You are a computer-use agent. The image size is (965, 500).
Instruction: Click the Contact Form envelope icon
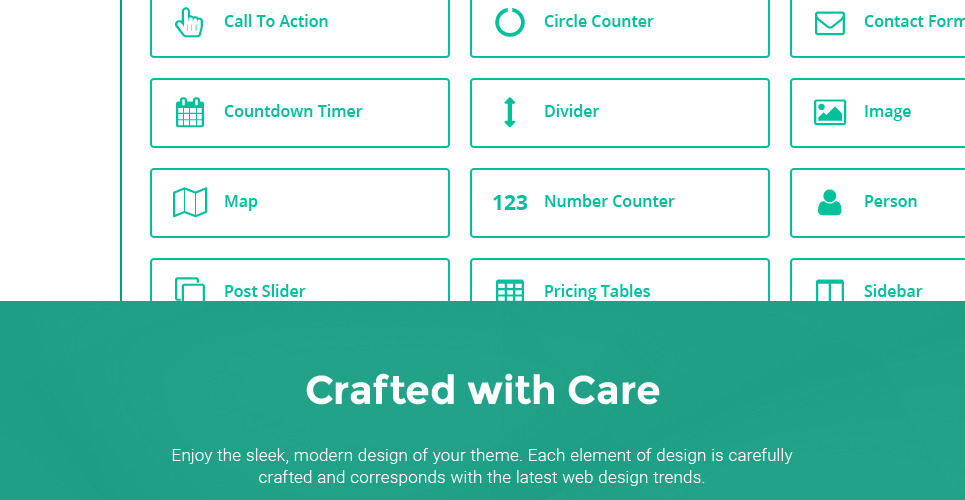click(830, 22)
